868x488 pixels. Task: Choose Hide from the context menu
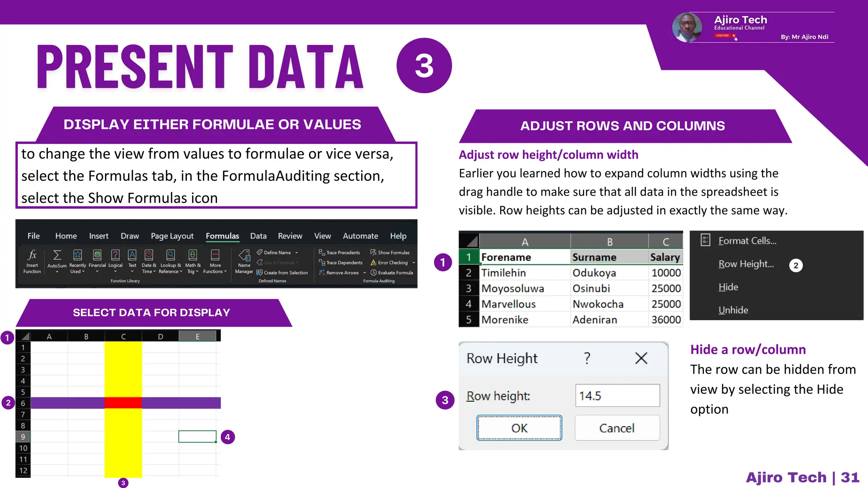728,287
